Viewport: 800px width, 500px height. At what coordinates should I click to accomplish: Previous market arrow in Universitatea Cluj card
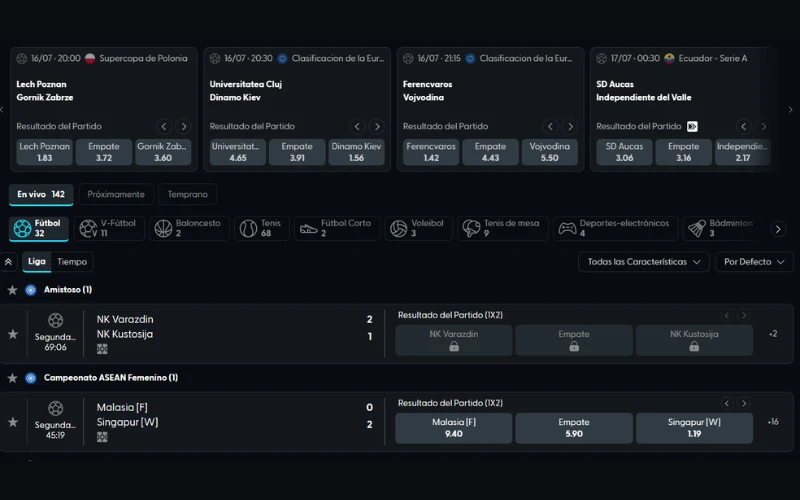coord(357,126)
